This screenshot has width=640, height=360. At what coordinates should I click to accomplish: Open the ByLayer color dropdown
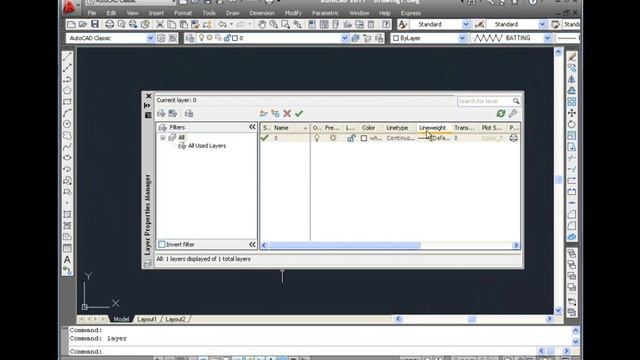(462, 38)
